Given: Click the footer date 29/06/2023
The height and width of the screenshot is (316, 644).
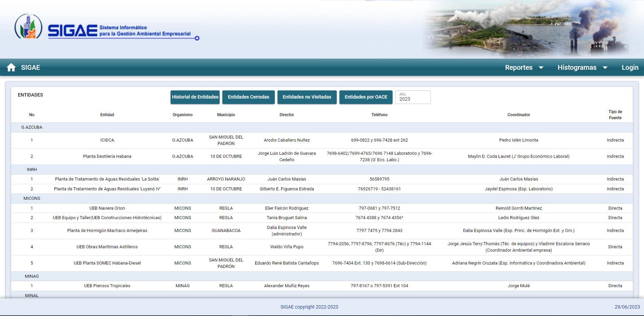Looking at the screenshot, I should [x=627, y=307].
